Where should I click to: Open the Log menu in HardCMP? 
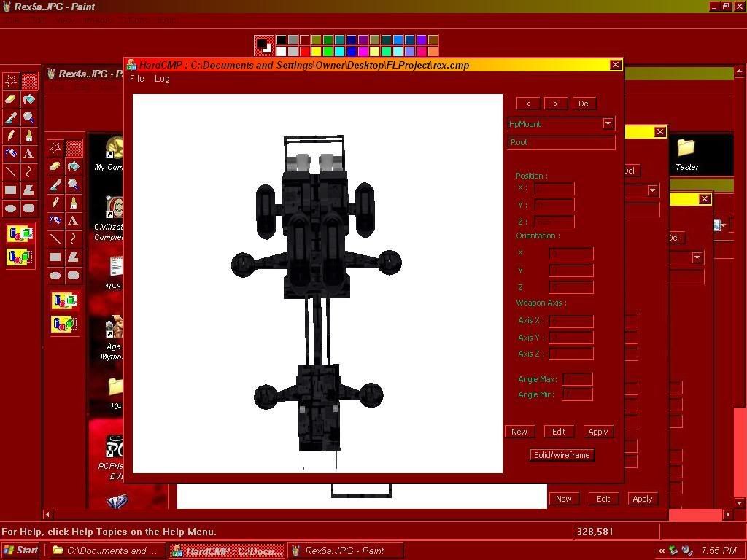(x=162, y=79)
